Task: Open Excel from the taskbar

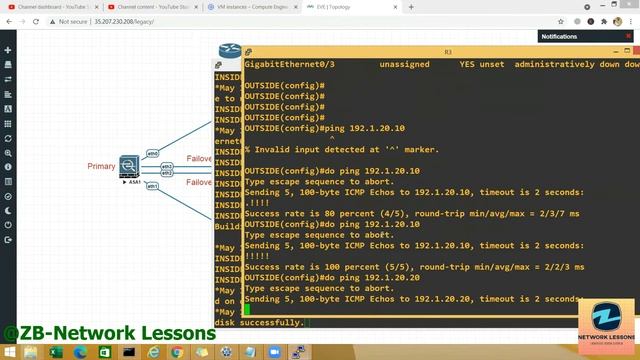Action: pos(56,352)
